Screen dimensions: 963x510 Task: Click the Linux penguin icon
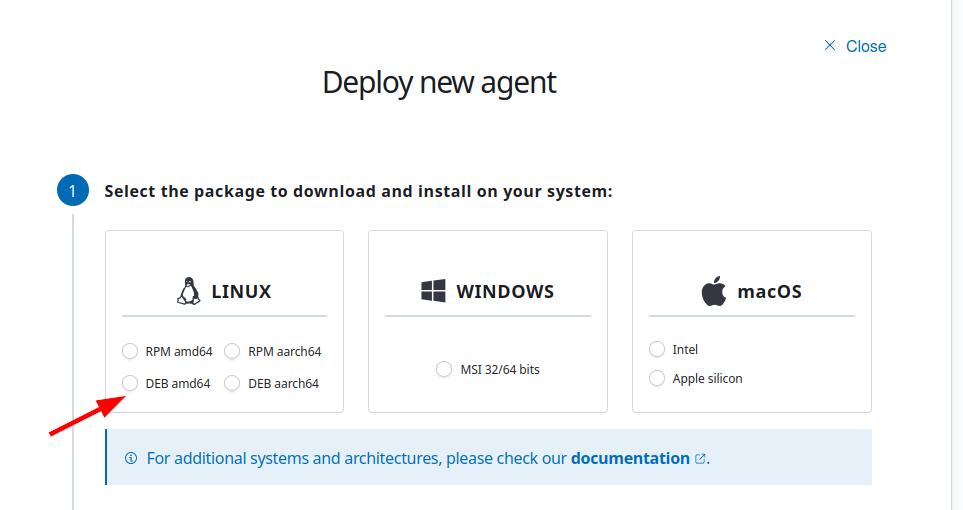188,292
